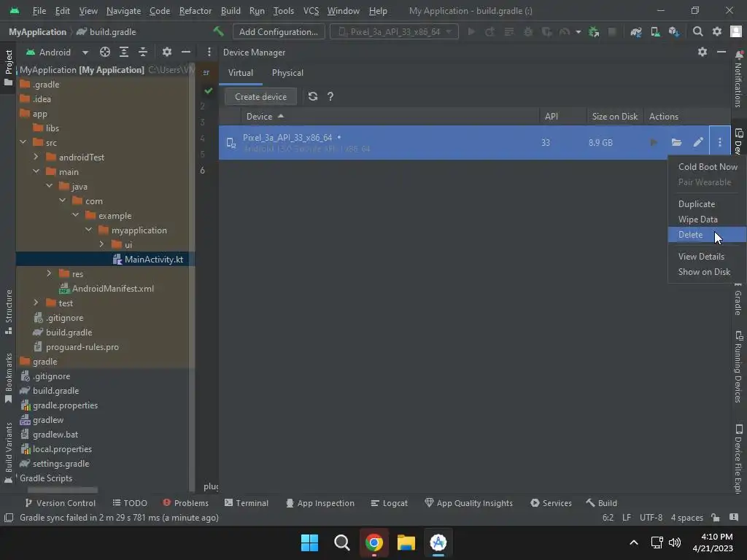Viewport: 747px width, 560px height.
Task: Collapse the java folder
Action: point(49,186)
